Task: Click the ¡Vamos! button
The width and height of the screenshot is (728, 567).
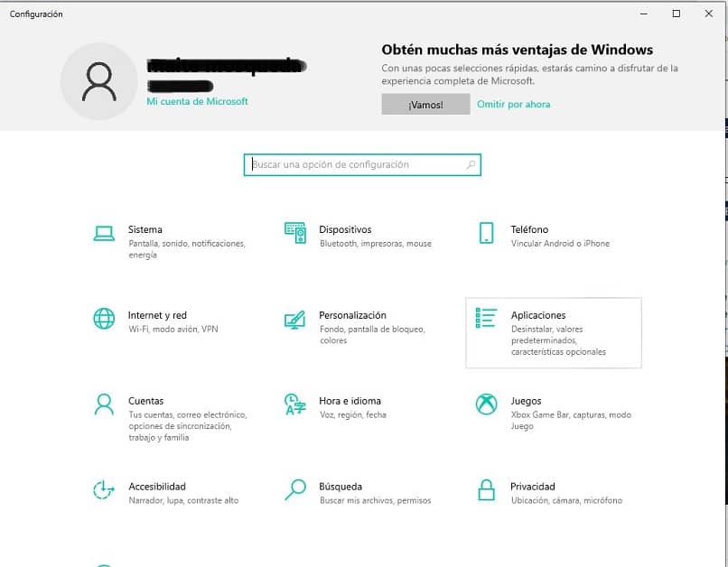Action: tap(425, 104)
